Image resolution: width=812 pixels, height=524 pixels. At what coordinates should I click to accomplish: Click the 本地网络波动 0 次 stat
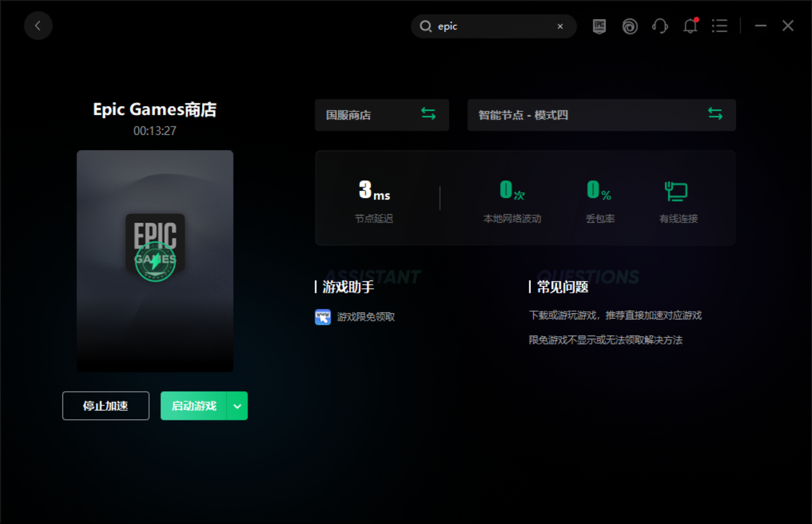click(x=512, y=201)
